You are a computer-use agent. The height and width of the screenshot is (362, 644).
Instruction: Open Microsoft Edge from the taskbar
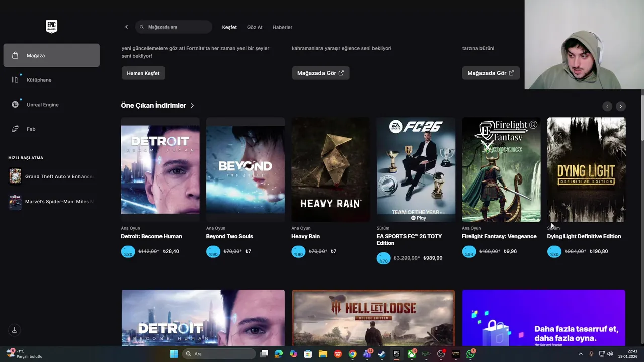pyautogui.click(x=279, y=354)
